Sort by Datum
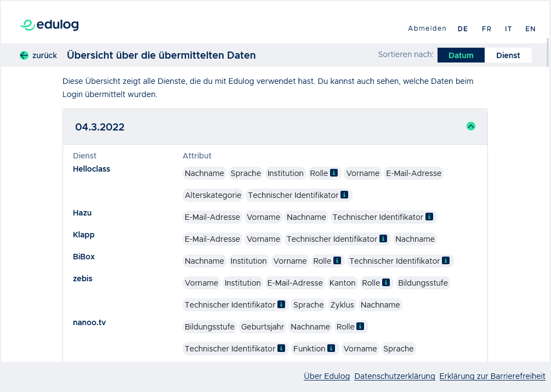Viewport: 551px width, 392px height. pyautogui.click(x=461, y=55)
